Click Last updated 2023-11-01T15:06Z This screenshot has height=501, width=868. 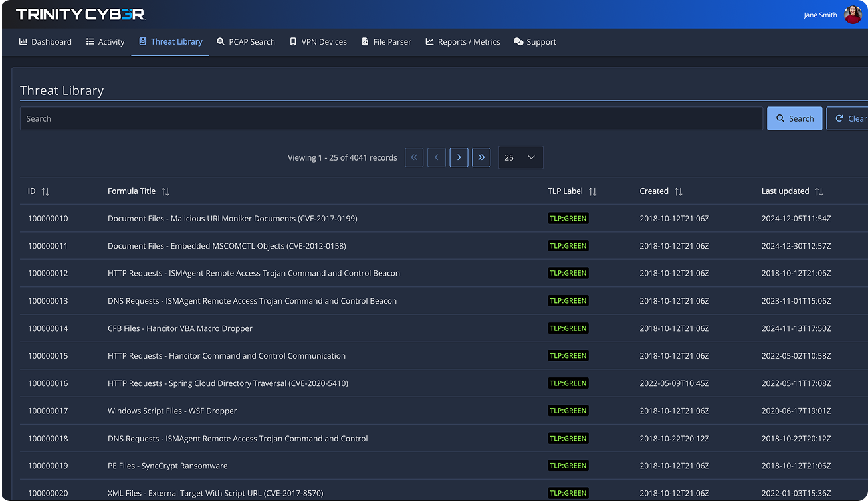coord(796,301)
